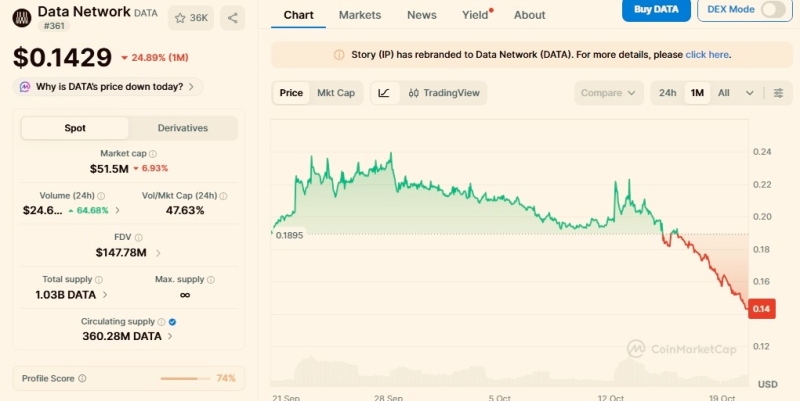Image resolution: width=800 pixels, height=401 pixels.
Task: Open the Markets tab
Action: pos(360,15)
